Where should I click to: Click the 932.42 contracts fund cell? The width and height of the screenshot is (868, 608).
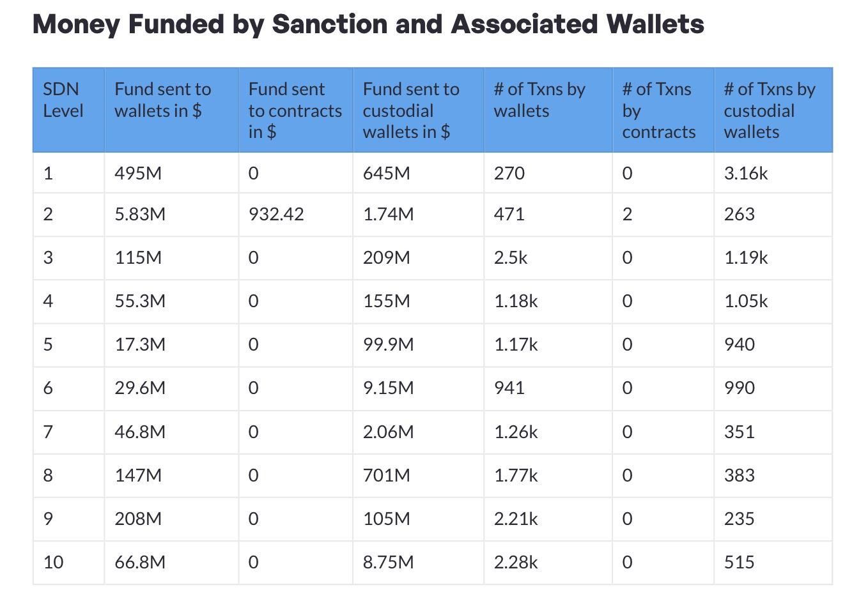[276, 215]
